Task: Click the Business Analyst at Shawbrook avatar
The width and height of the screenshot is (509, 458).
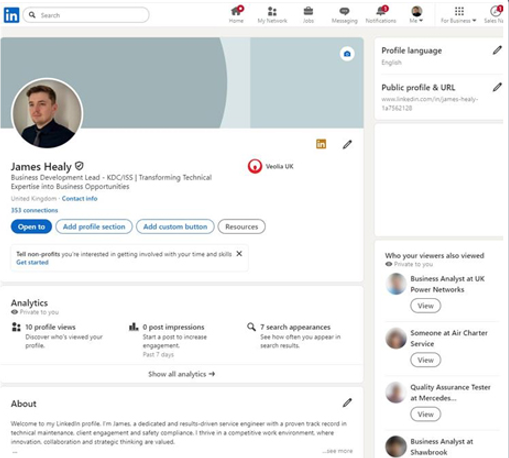Action: pyautogui.click(x=396, y=447)
